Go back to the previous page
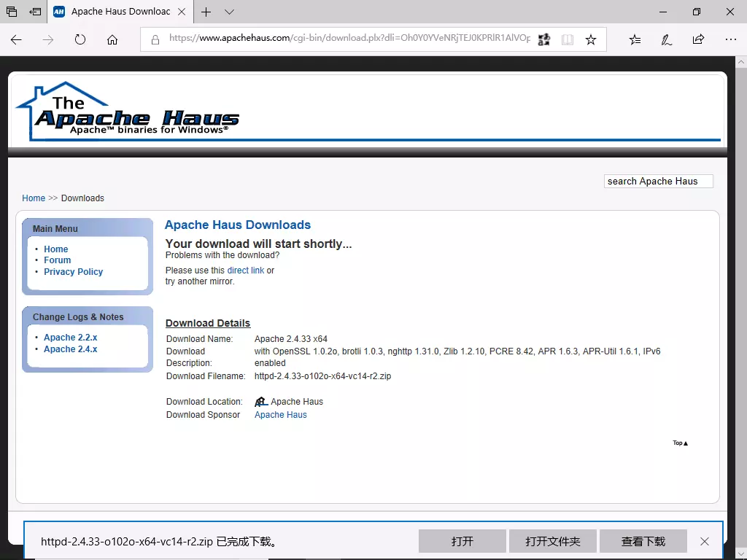This screenshot has height=560, width=747. coord(16,39)
